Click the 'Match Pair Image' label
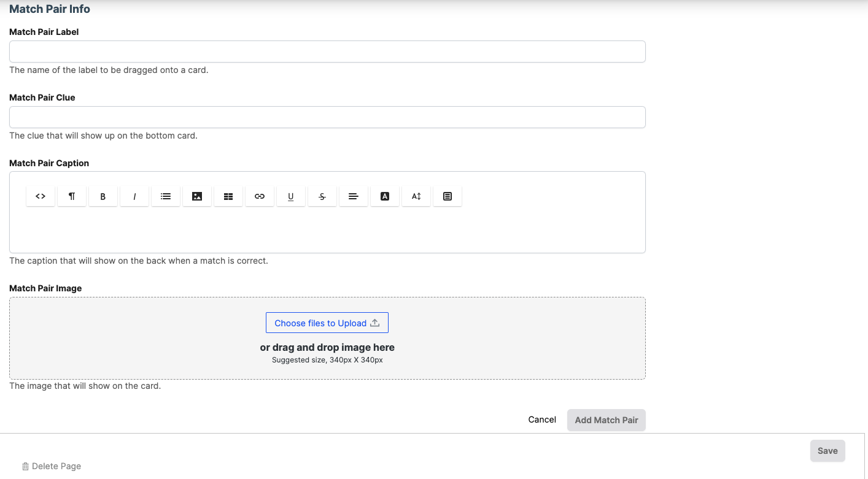 (x=45, y=288)
